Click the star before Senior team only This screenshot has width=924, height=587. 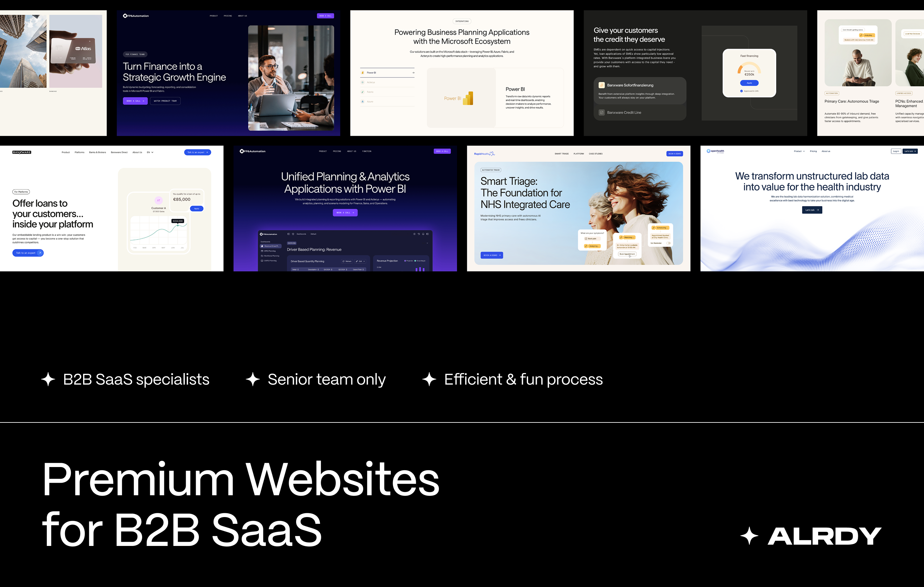[x=253, y=379]
